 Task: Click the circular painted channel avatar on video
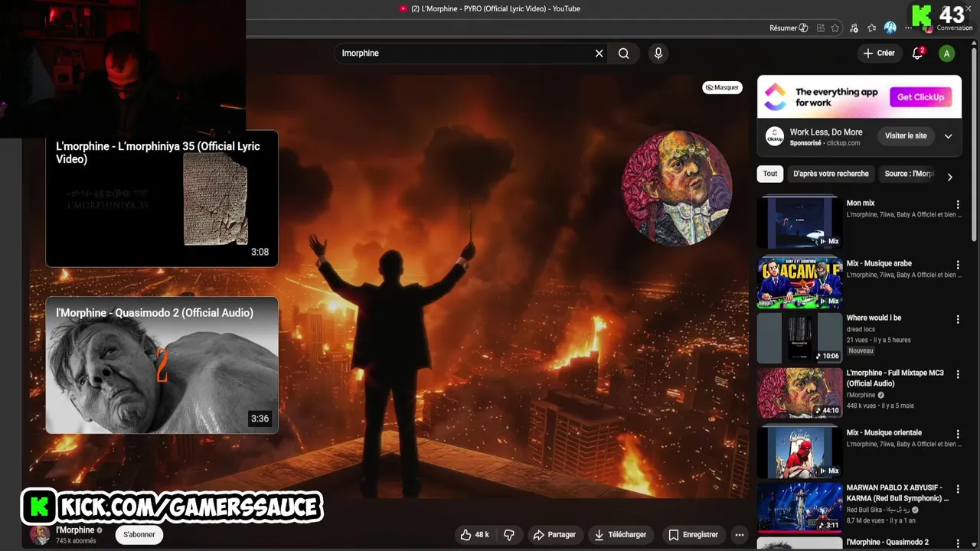[x=677, y=188]
